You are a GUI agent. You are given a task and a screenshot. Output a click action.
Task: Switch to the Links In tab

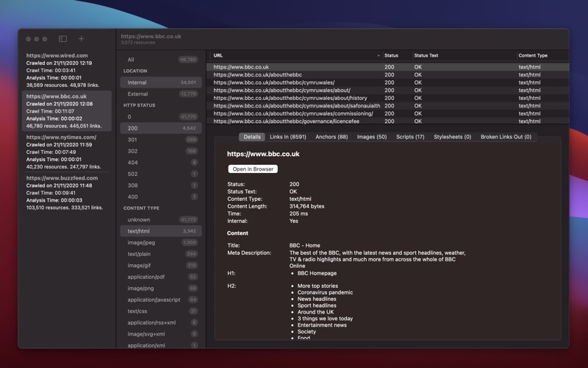pyautogui.click(x=288, y=137)
